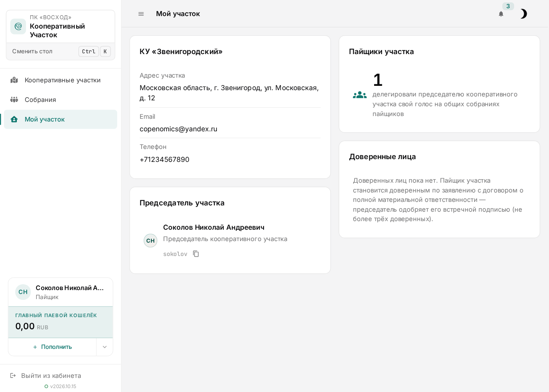Click the email copenomics@yandex.ru
The width and height of the screenshot is (549, 392).
click(178, 129)
